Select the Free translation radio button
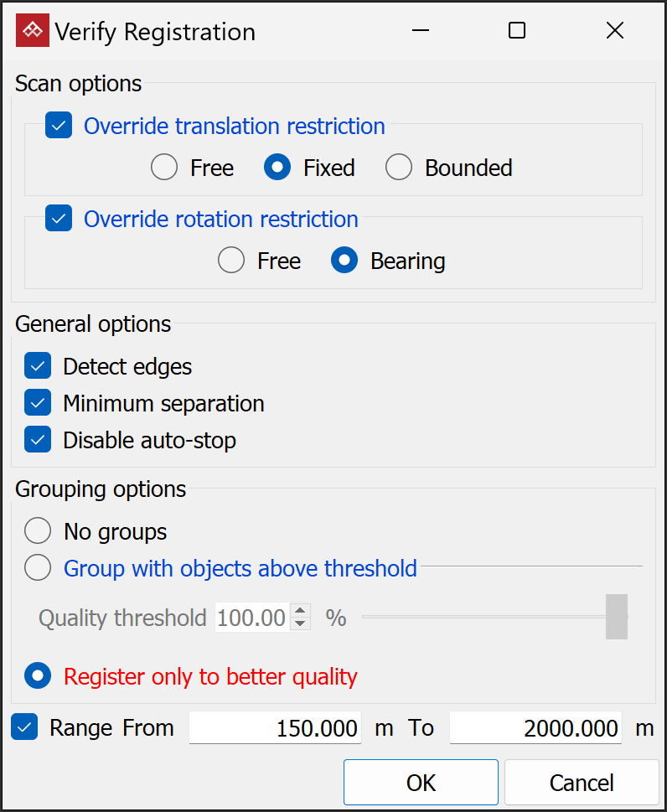 pyautogui.click(x=164, y=168)
